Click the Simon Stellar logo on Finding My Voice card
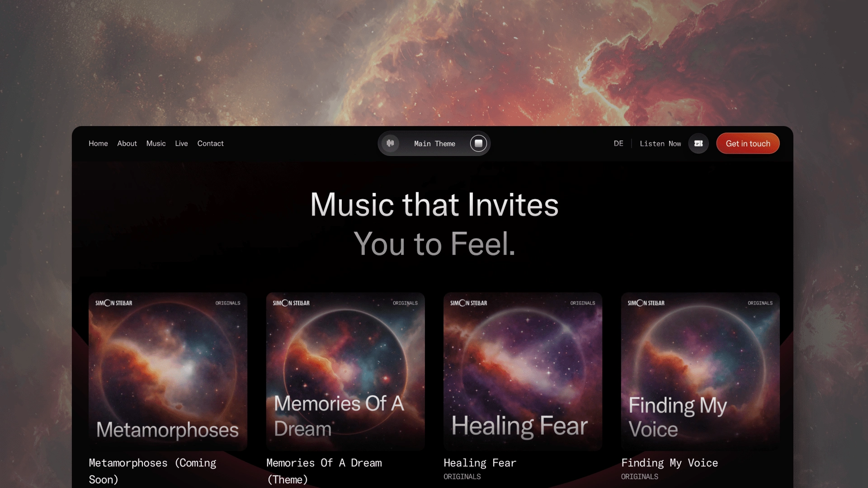The width and height of the screenshot is (868, 488). pos(646,303)
